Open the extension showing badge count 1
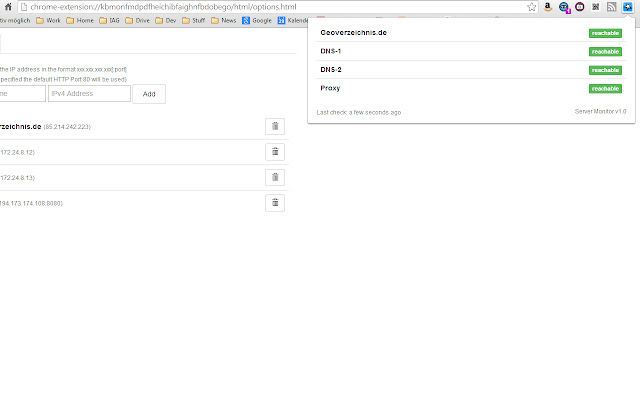Screen dimensions: 640x400 point(564,7)
